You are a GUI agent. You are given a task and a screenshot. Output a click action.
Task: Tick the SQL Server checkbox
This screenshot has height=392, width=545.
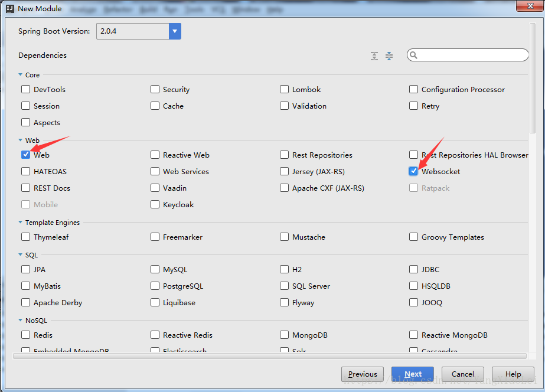point(285,286)
